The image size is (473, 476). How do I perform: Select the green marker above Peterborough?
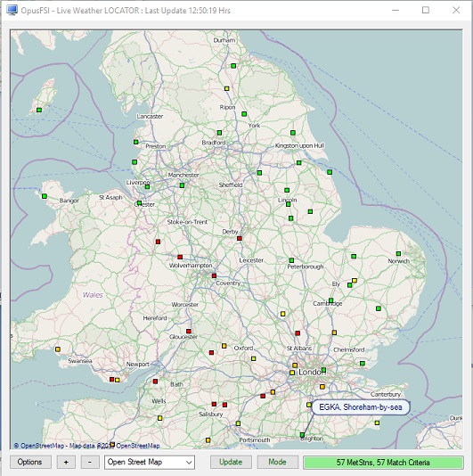click(x=291, y=260)
